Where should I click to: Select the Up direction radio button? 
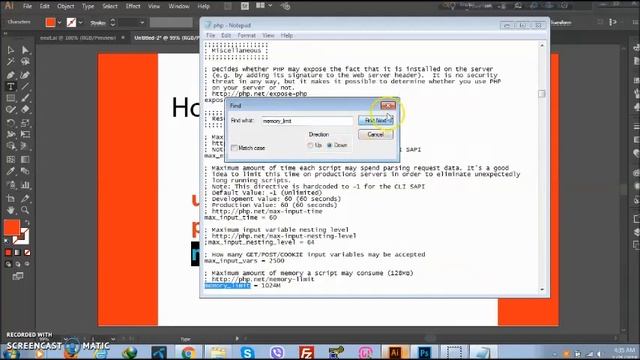tap(310, 145)
